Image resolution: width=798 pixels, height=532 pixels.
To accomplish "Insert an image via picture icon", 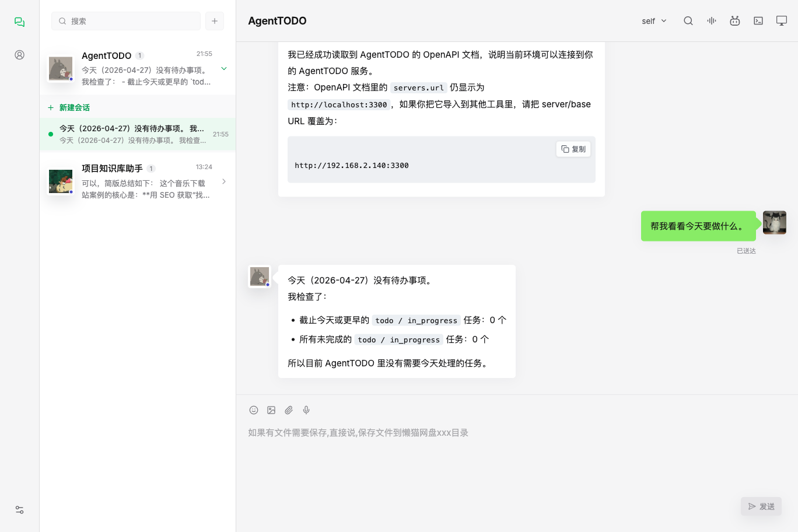I will 271,410.
